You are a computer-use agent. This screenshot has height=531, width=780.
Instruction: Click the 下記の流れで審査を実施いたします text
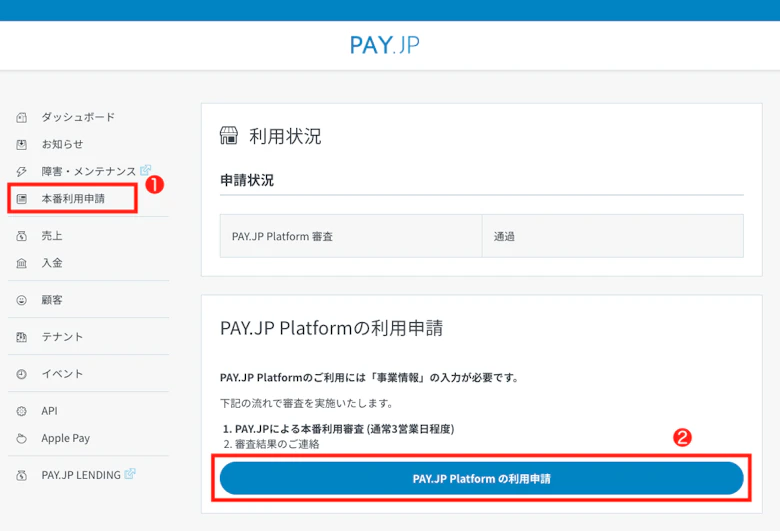[x=306, y=403]
